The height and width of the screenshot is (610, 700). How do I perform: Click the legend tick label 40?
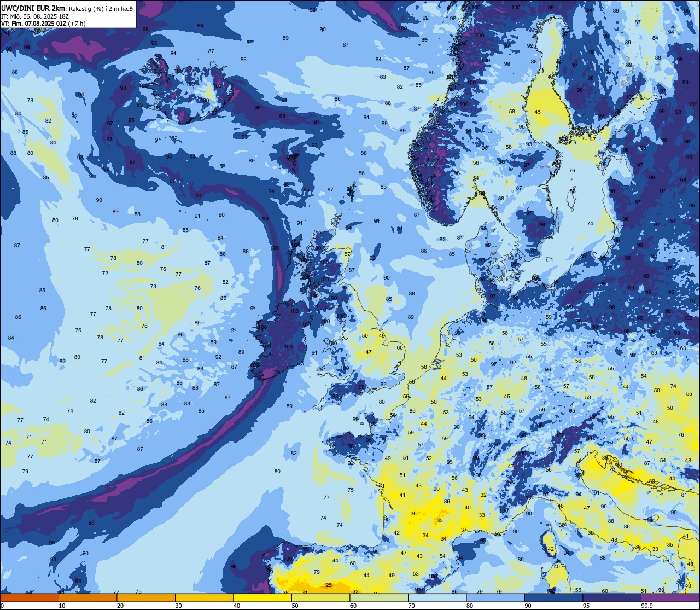click(237, 606)
